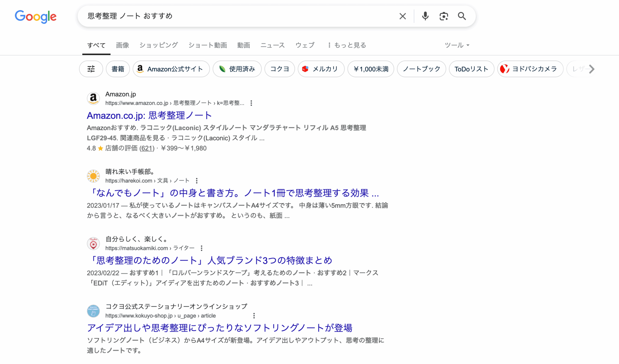Open the 「なんでもノート」の中身と書き方 link
The image size is (619, 364).
233,193
